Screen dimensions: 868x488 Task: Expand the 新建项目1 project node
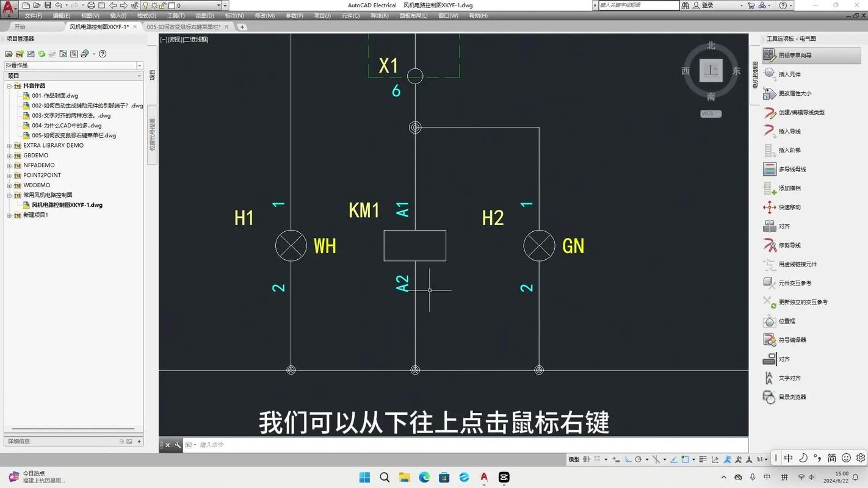[10, 215]
